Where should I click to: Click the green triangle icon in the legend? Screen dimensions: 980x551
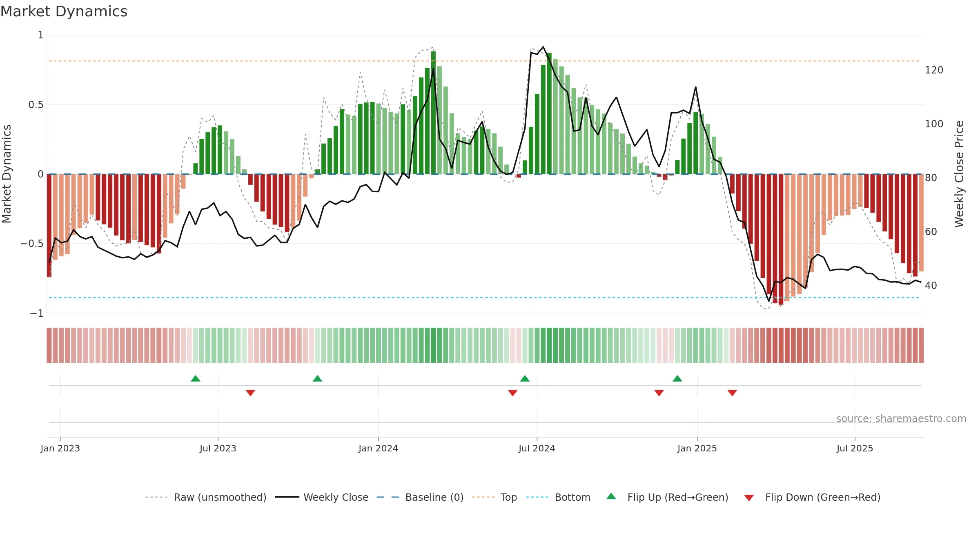click(x=611, y=496)
